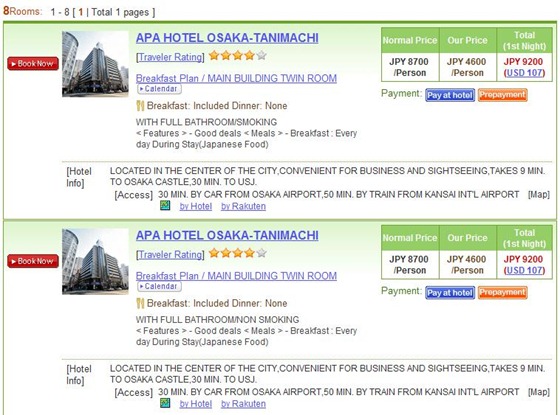Click Book Now for the non smoking room
This screenshot has height=415, width=560.
pos(33,261)
